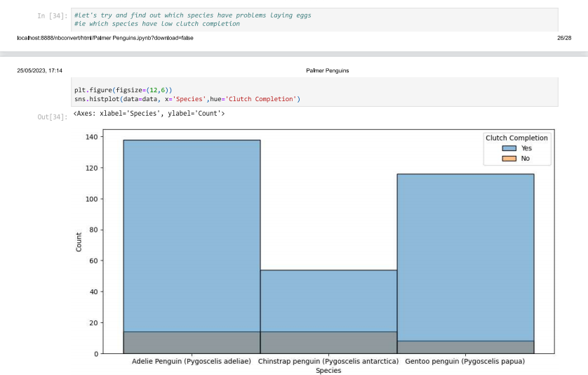Click the Axes output text line
The height and width of the screenshot is (375, 588).
pyautogui.click(x=149, y=113)
